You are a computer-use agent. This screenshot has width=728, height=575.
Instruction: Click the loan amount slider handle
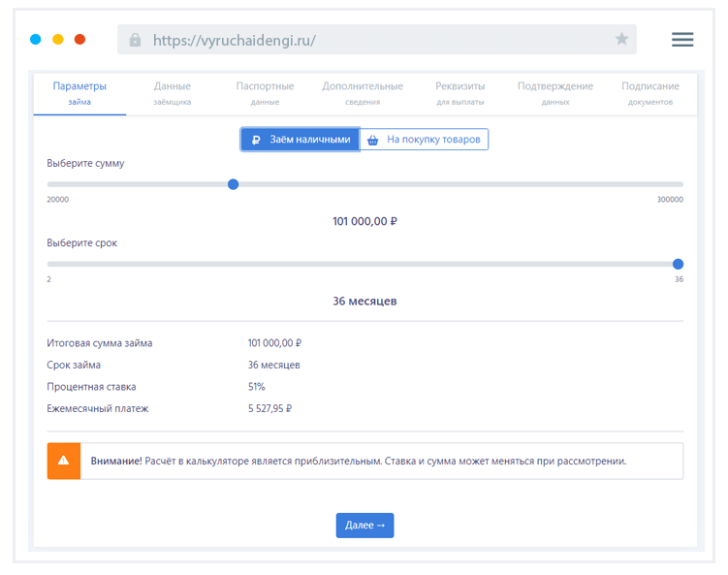(233, 184)
